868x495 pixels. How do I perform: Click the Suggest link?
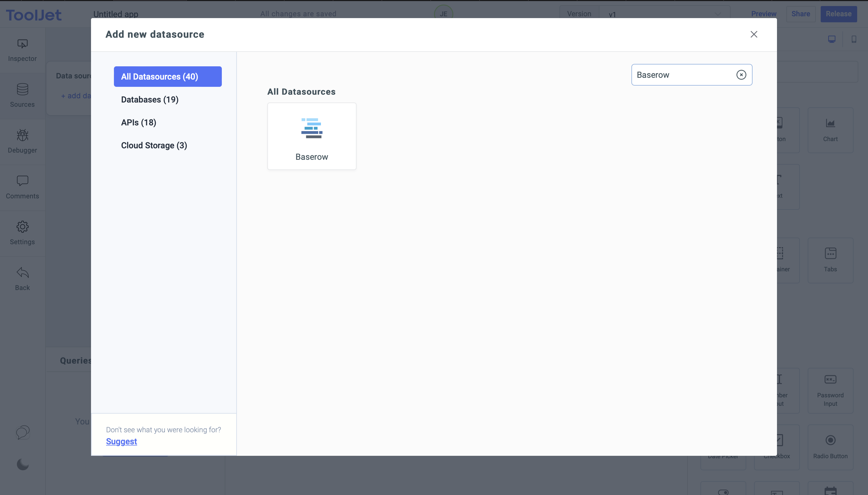pos(121,441)
